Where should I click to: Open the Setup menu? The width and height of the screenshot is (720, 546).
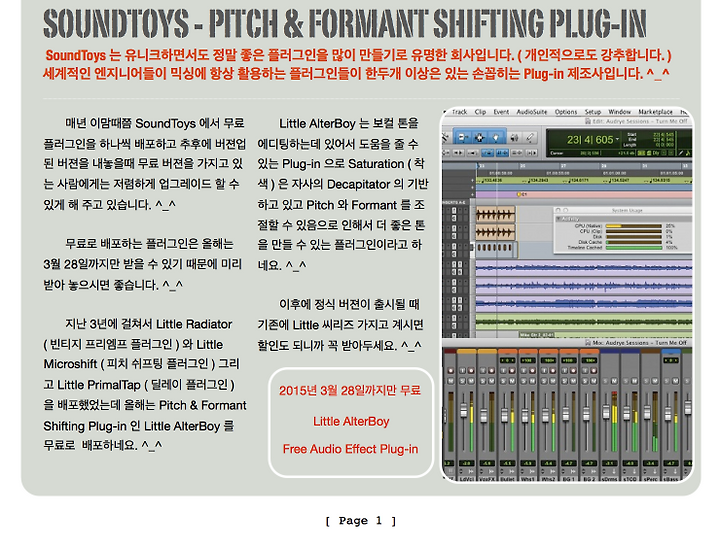click(593, 112)
